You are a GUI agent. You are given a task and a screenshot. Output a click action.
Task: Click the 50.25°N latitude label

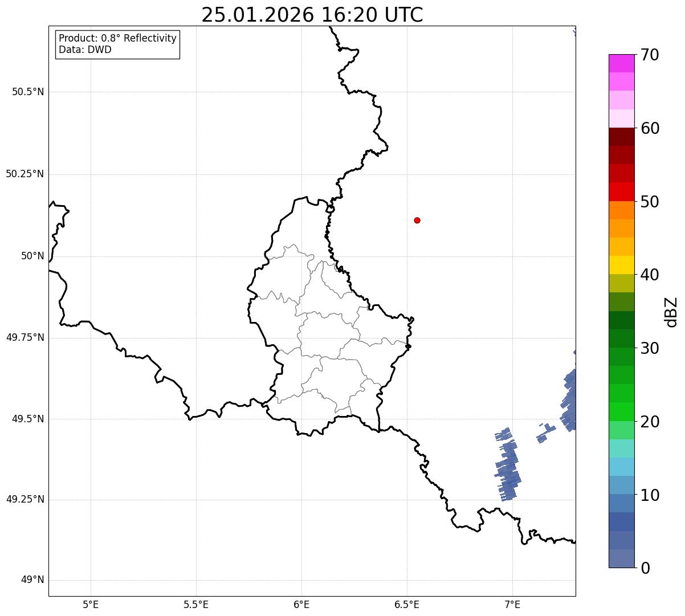coord(25,174)
